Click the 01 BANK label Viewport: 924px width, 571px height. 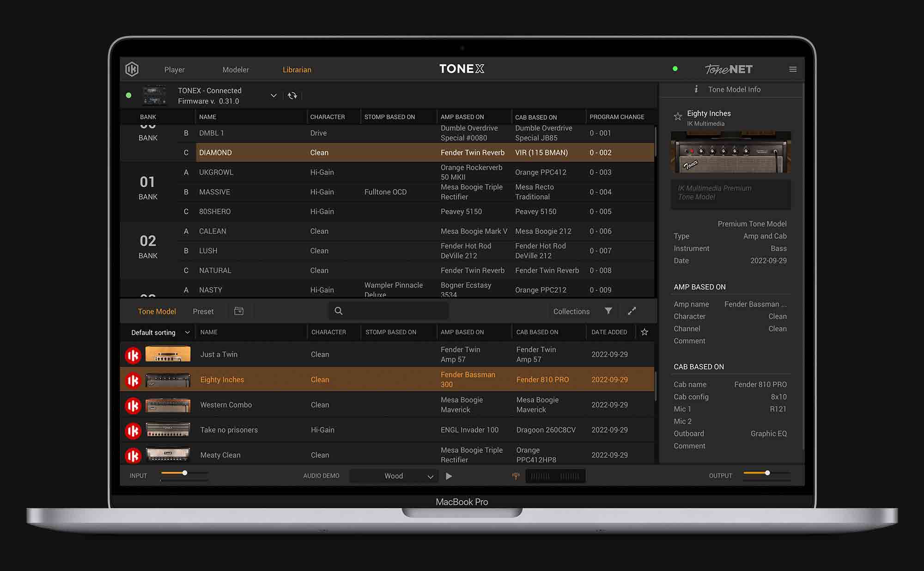pyautogui.click(x=148, y=188)
